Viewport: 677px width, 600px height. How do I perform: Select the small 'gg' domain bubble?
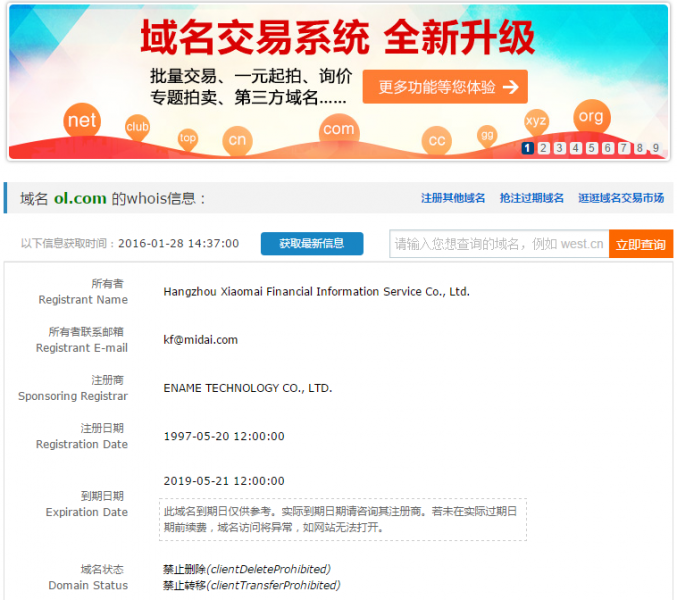coord(487,134)
